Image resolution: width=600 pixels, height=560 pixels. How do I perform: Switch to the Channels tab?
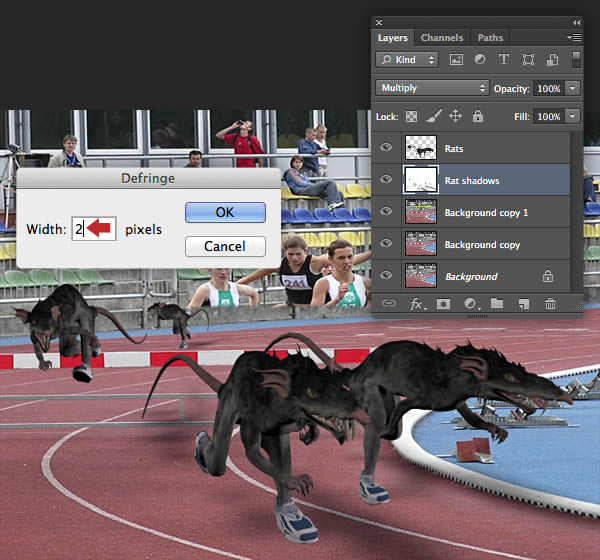442,38
